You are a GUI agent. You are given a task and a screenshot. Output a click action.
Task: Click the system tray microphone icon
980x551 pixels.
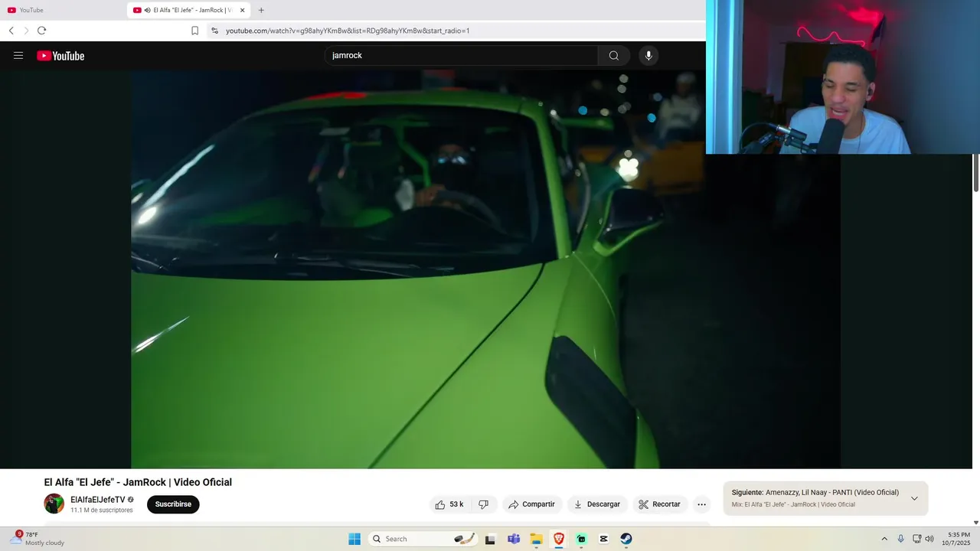pos(900,539)
